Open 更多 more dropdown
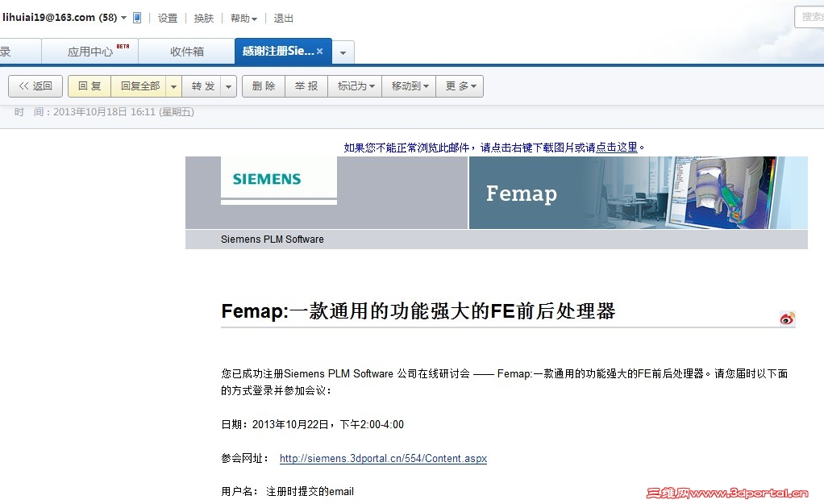Viewport: 824px width, 504px height. (460, 86)
